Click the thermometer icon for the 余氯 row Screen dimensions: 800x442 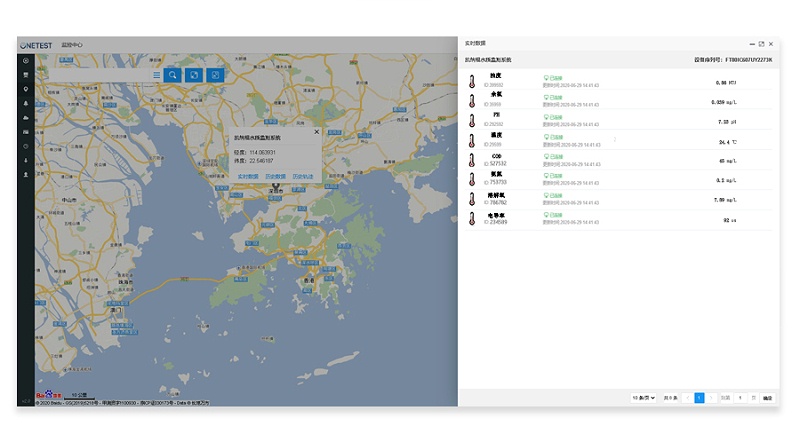tap(472, 101)
